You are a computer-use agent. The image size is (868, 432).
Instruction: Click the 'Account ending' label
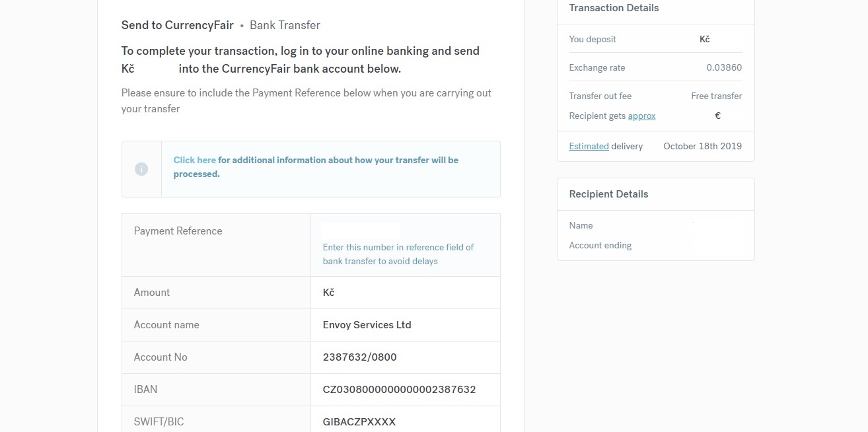[x=600, y=245]
